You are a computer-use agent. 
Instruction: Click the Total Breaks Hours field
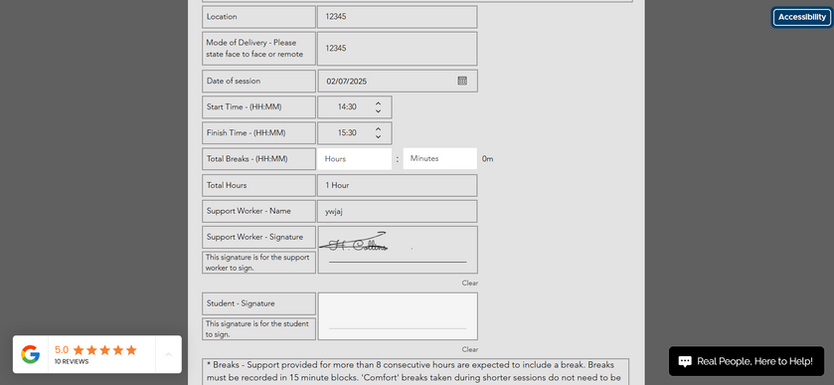[x=355, y=159]
